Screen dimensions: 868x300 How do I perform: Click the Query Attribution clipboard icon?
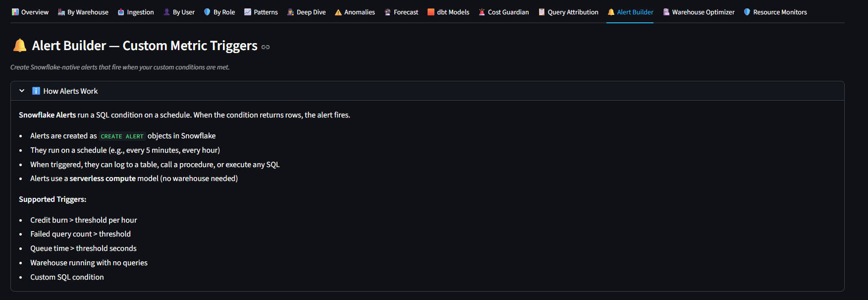pos(542,12)
